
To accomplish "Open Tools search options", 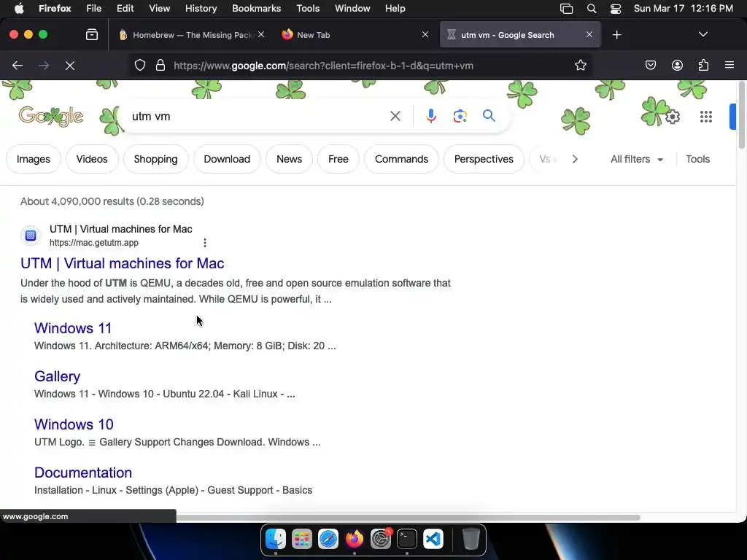I will tap(697, 159).
